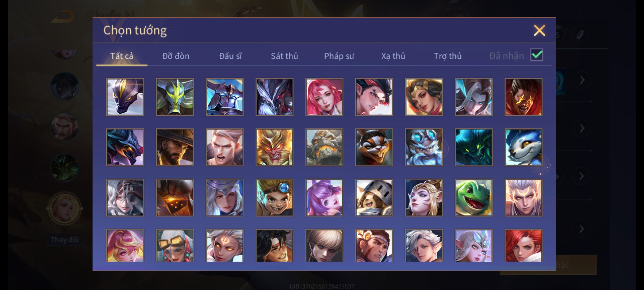Close the Chọn tướng dialog

[x=539, y=30]
